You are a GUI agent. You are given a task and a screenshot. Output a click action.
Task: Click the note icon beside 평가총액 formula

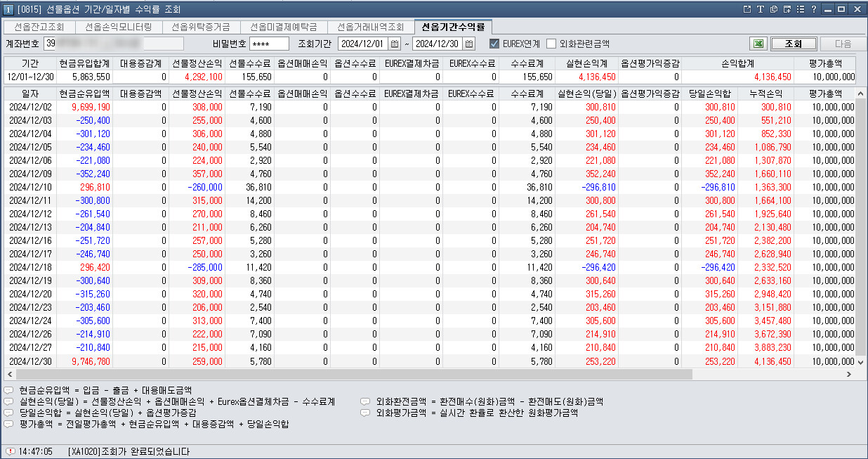8,425
